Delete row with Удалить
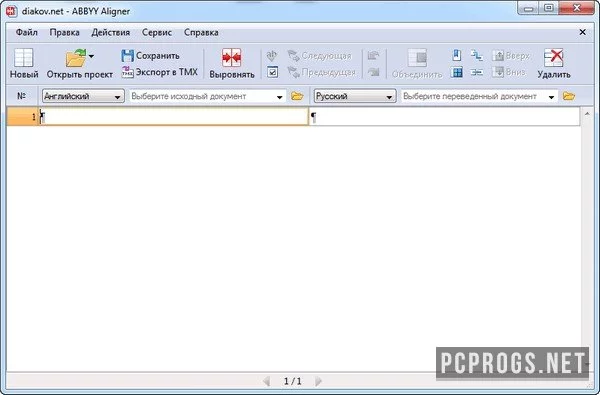This screenshot has height=395, width=600. [554, 64]
